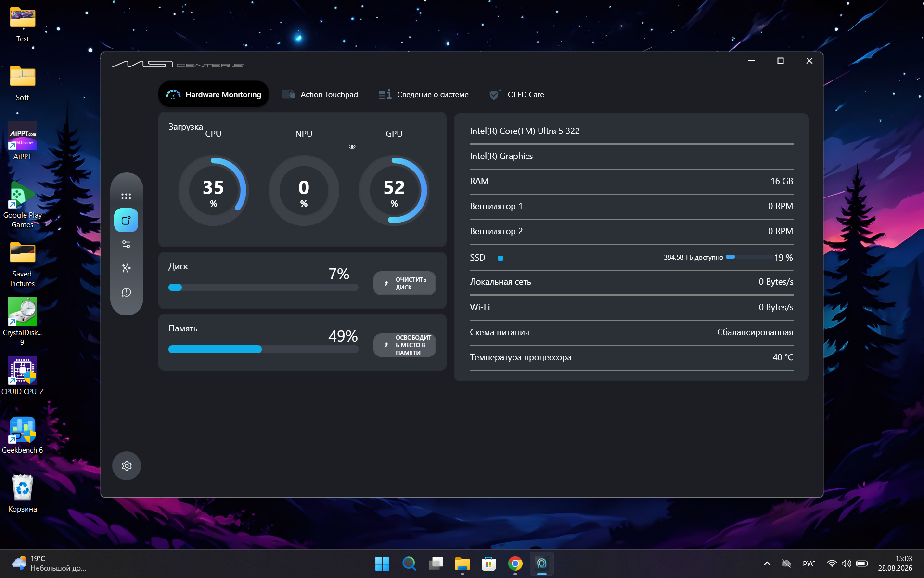
Task: Click the GPU load gauge showing 52%
Action: 394,191
